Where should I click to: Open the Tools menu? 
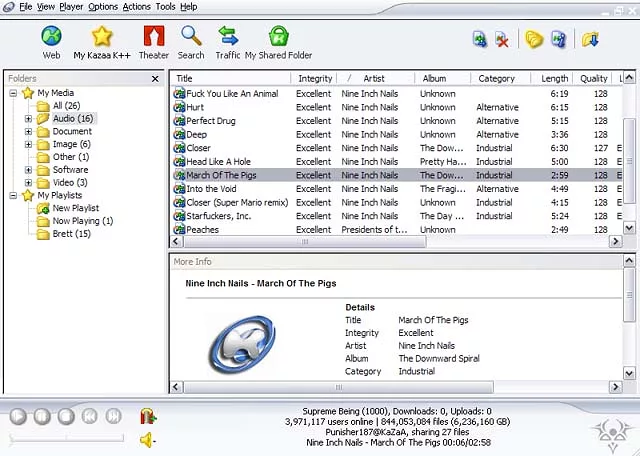(165, 7)
